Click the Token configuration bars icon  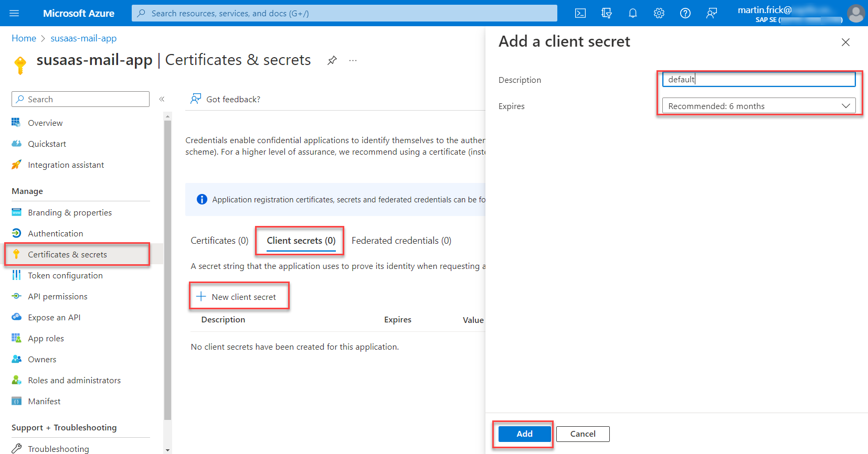coord(16,275)
